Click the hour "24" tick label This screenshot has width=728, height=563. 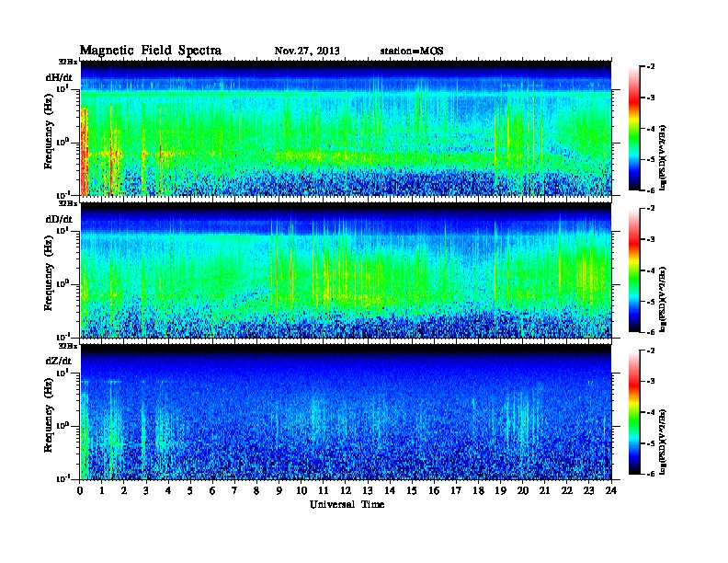click(x=611, y=491)
